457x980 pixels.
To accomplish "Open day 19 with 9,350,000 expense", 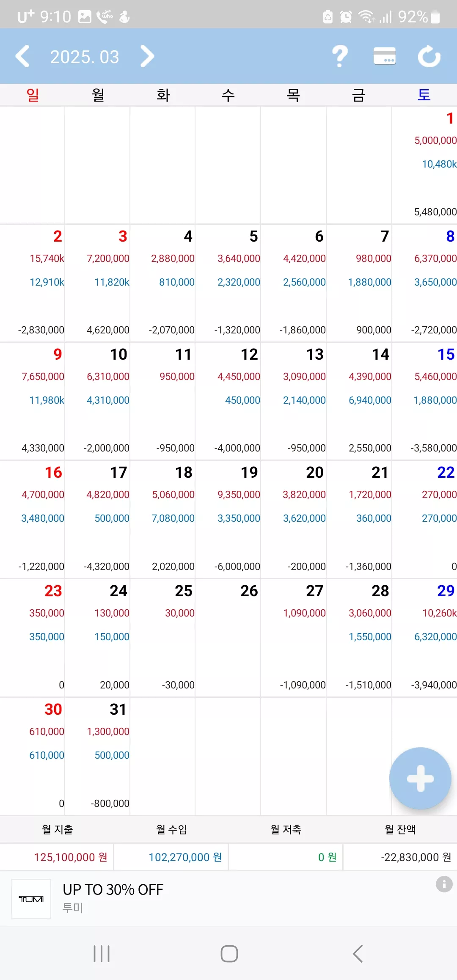I will [x=228, y=520].
